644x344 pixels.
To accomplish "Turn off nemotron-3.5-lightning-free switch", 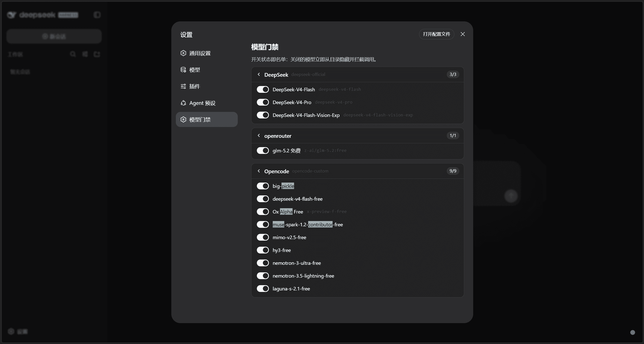I will tap(263, 276).
